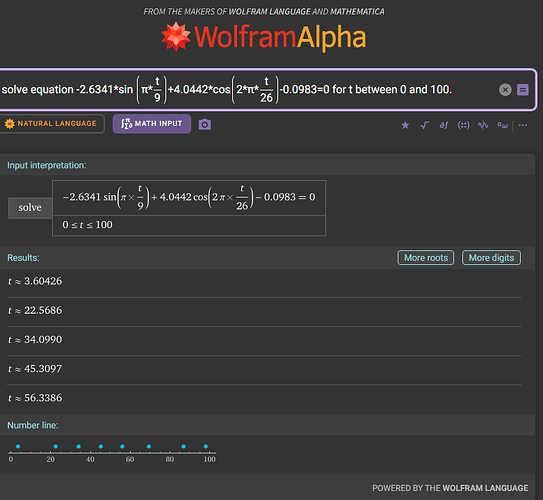Select the result t ≈ 45.3097
The height and width of the screenshot is (500, 543).
[35, 369]
